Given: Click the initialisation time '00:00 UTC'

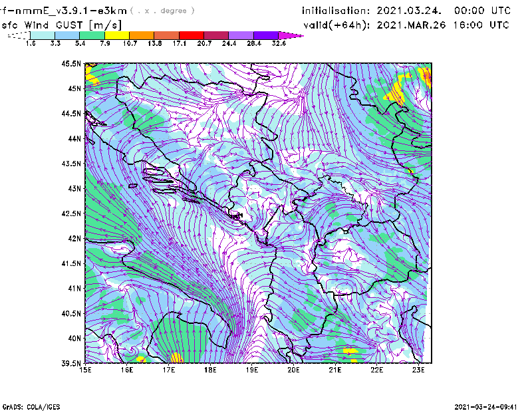Looking at the screenshot, I should pos(483,11).
